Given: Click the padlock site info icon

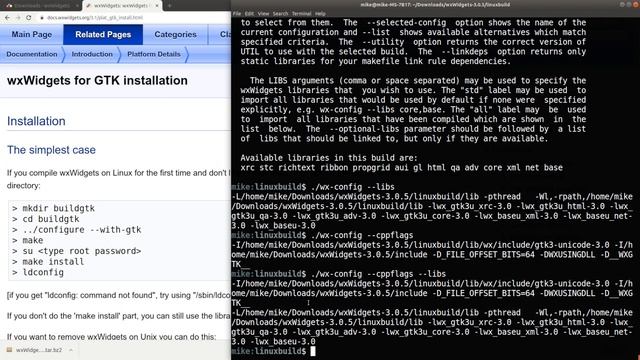Looking at the screenshot, I should click(42, 18).
